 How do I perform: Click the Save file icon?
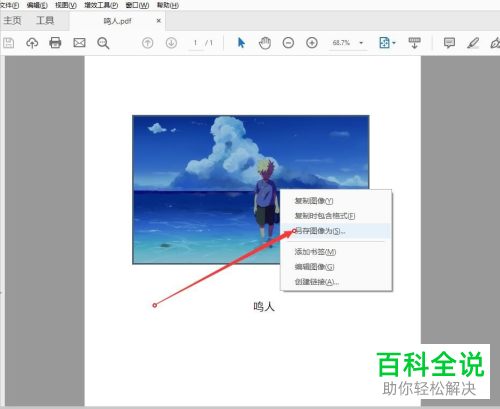click(9, 43)
